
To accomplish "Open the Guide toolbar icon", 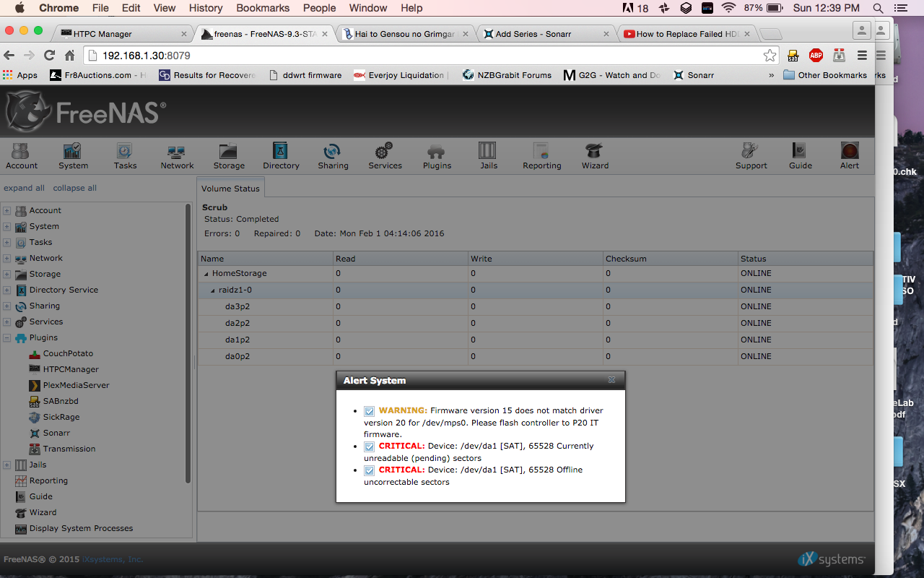I will pyautogui.click(x=800, y=155).
